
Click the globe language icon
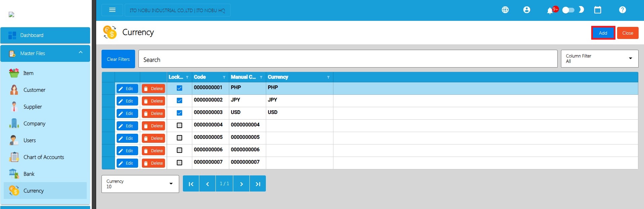[505, 10]
